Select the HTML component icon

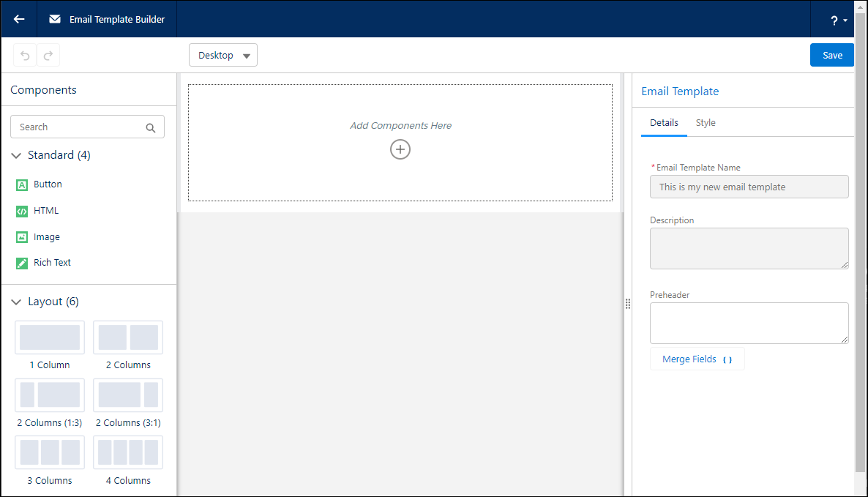(x=21, y=211)
